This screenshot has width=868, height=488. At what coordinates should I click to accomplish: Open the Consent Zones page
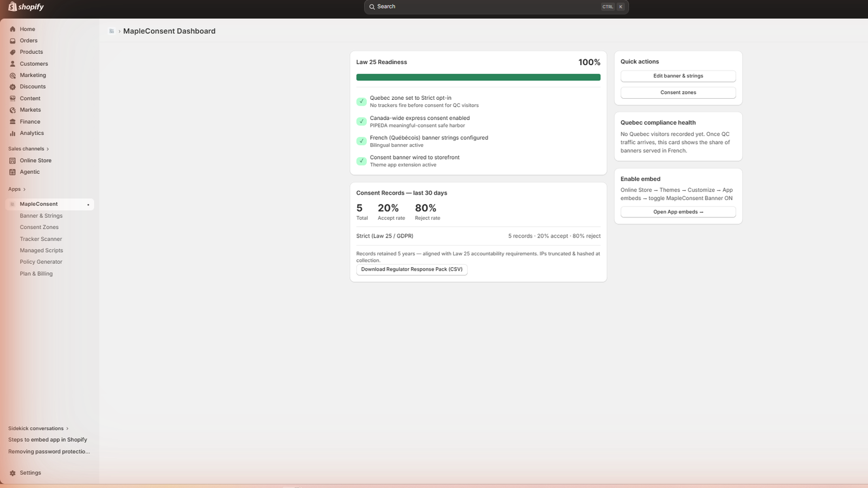tap(39, 227)
